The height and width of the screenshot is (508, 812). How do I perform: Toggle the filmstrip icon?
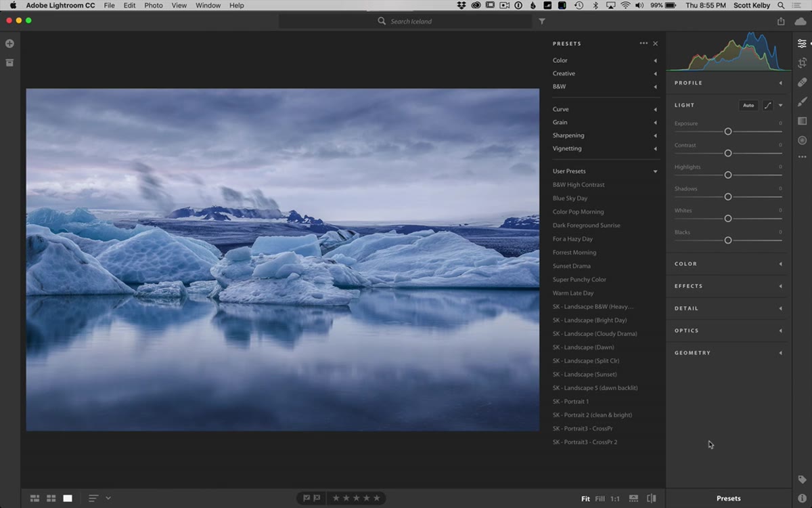633,499
